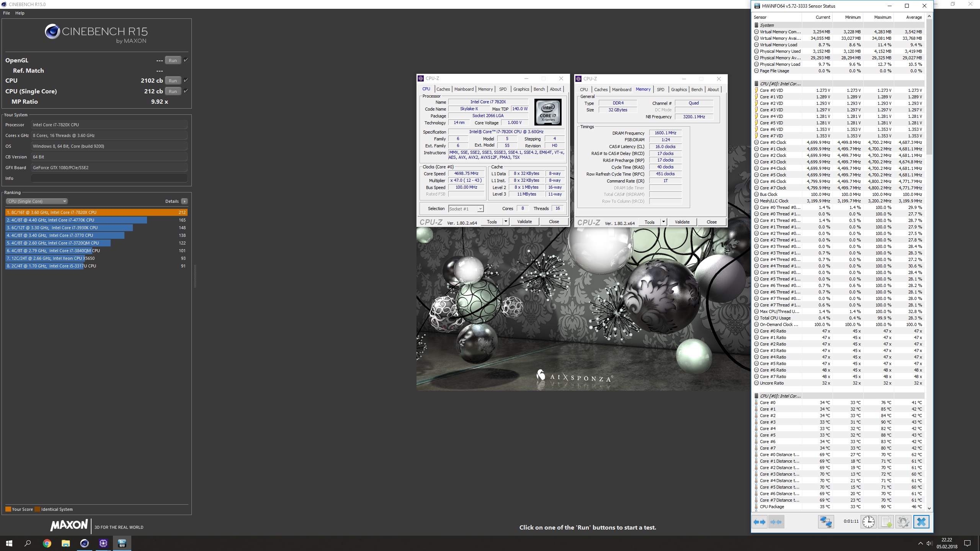Click the Uncore Ratio row icon
Image resolution: width=980 pixels, height=551 pixels.
(756, 383)
